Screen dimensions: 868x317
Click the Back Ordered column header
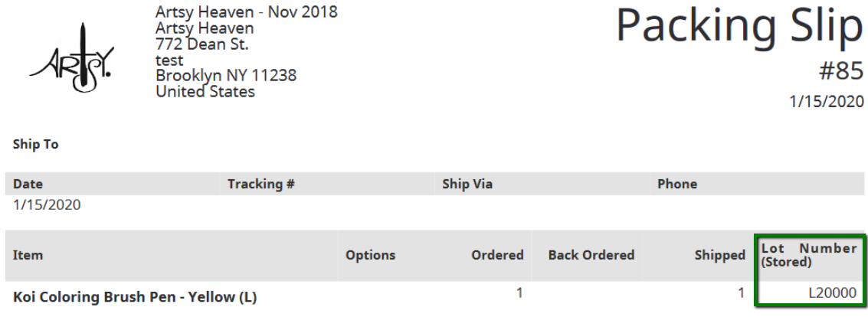click(591, 255)
